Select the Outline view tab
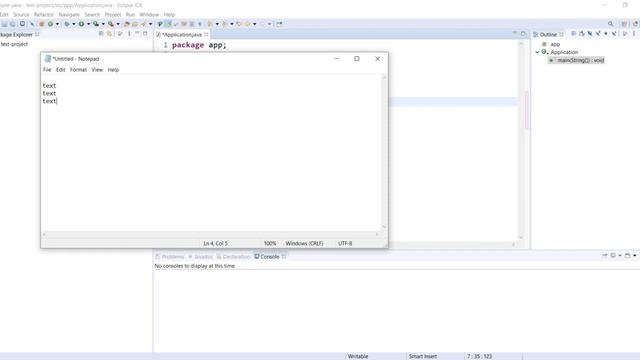This screenshot has height=360, width=640. tap(548, 34)
